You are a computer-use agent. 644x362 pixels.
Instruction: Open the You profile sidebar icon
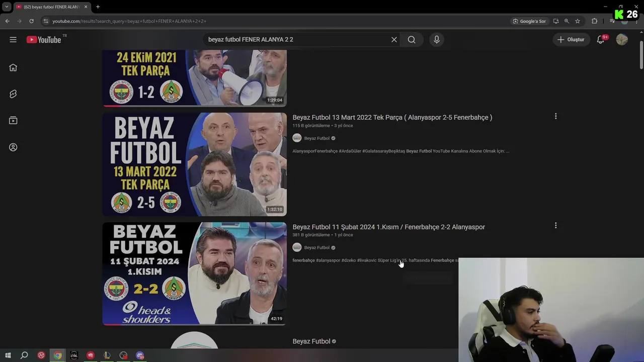(x=13, y=147)
